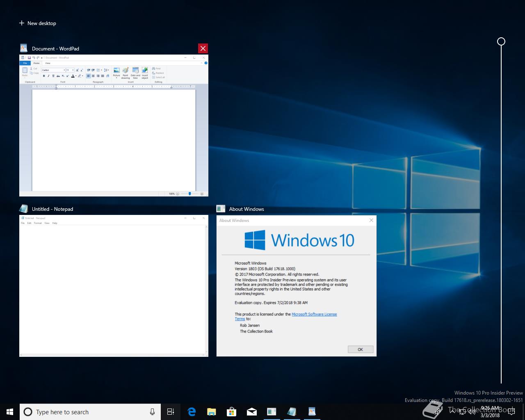Screen dimensions: 525x420
Task: Click Replace in WordPad Editing group
Action: pyautogui.click(x=158, y=73)
